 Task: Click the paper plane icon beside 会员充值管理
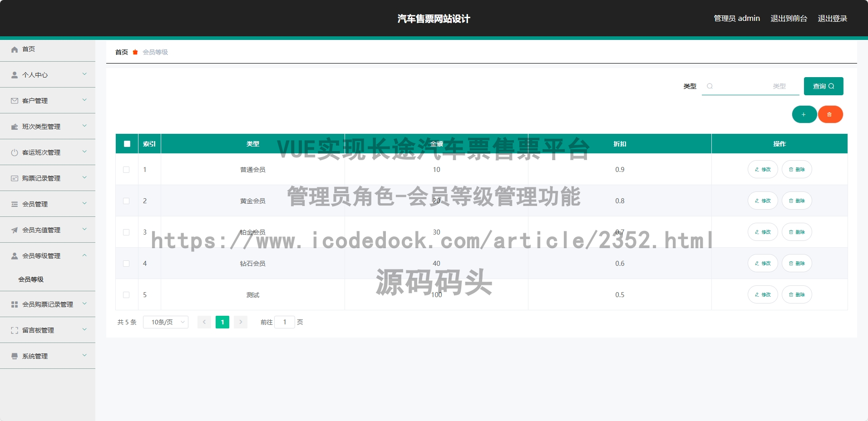point(15,230)
